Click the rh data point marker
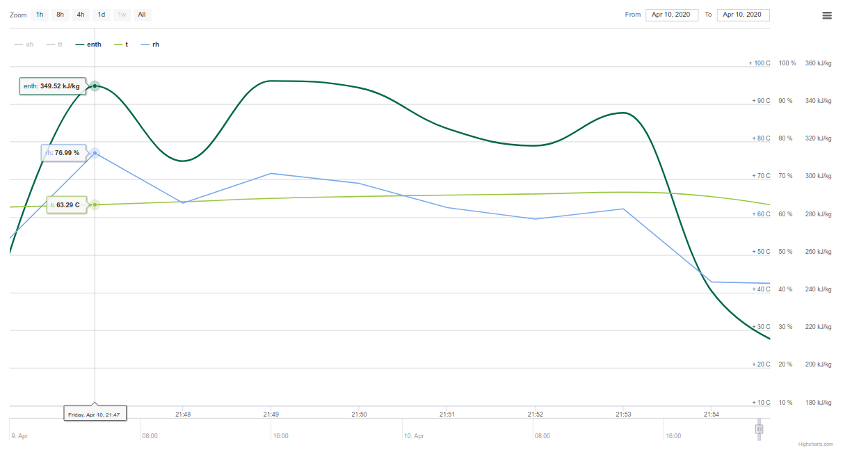 coord(95,152)
